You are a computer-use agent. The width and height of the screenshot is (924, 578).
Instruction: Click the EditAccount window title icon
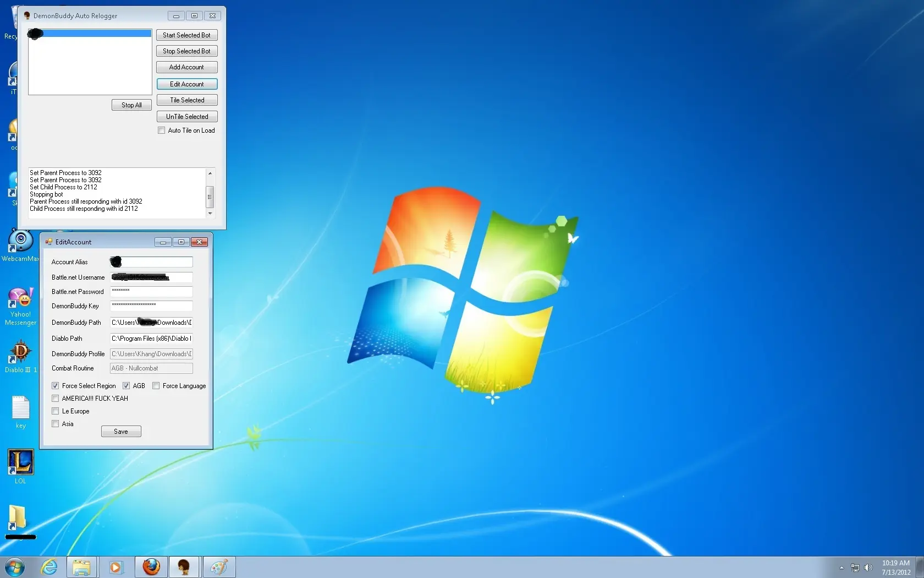coord(48,242)
